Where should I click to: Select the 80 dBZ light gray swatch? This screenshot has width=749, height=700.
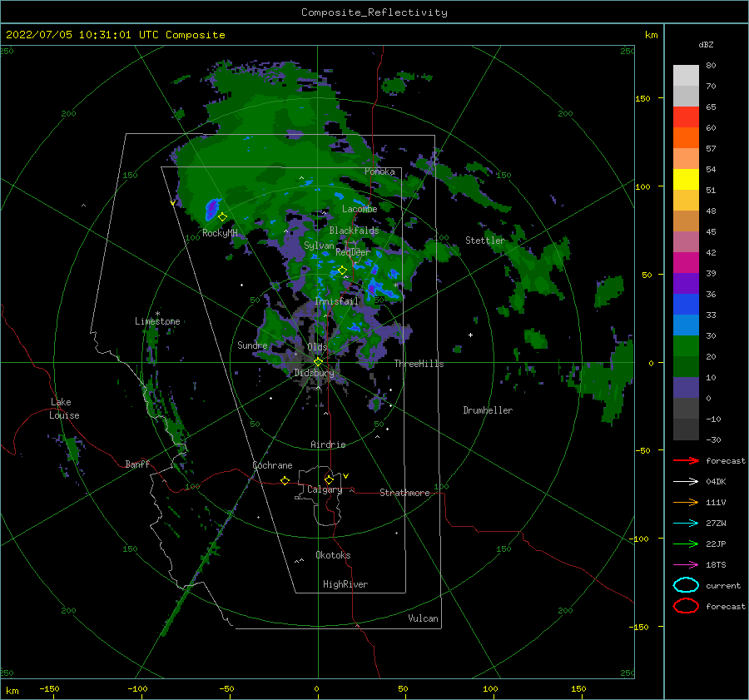pyautogui.click(x=686, y=75)
